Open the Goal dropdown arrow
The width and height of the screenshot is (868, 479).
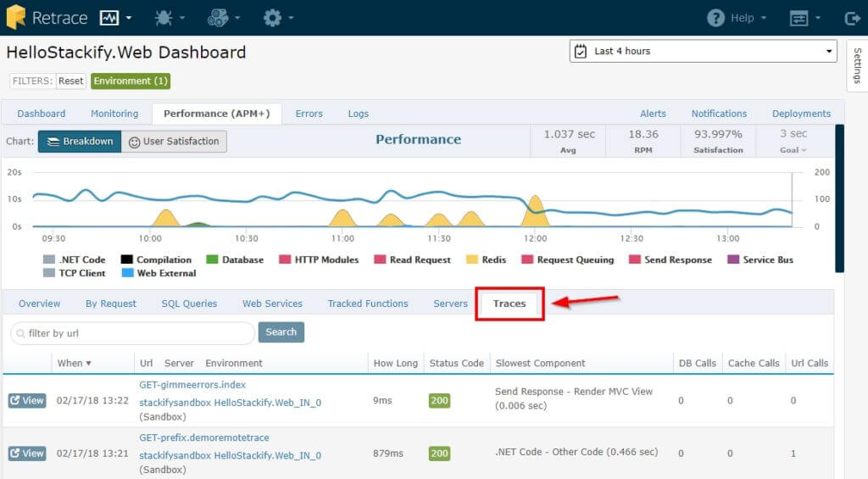804,150
